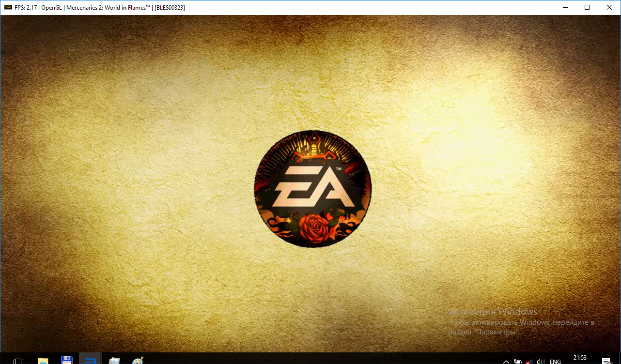The image size is (621, 364).
Task: Open the Action Center notifications icon
Action: point(606,361)
